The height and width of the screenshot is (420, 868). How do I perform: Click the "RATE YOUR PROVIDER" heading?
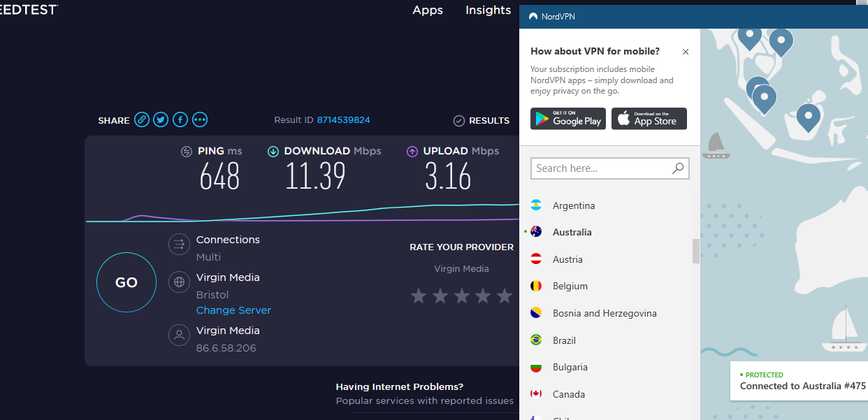[461, 247]
